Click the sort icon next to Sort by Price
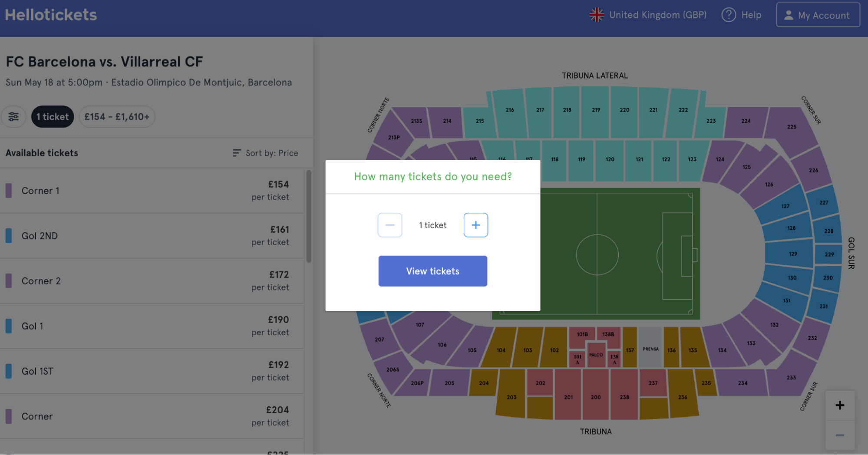Image resolution: width=868 pixels, height=455 pixels. pos(236,153)
